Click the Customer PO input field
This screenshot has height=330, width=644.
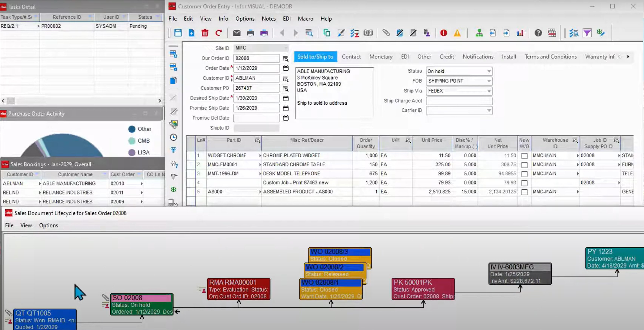[256, 88]
